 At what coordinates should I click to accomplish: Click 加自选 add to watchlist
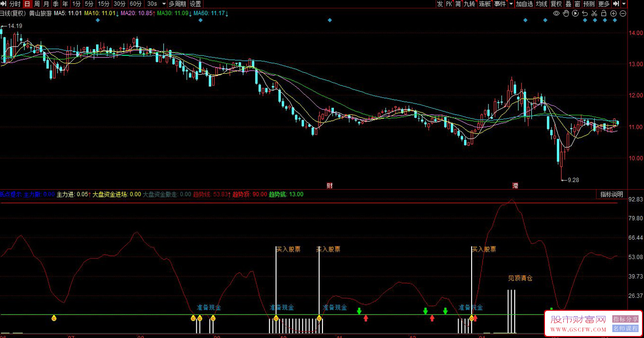click(x=525, y=4)
